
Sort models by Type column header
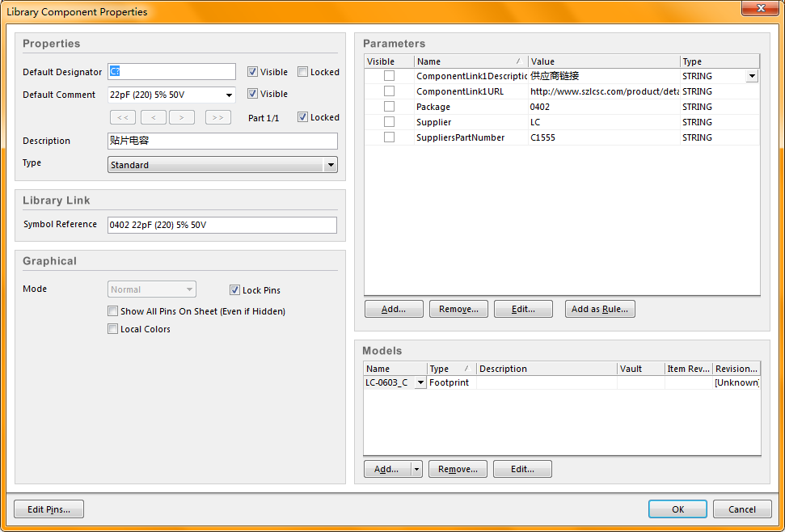[451, 369]
